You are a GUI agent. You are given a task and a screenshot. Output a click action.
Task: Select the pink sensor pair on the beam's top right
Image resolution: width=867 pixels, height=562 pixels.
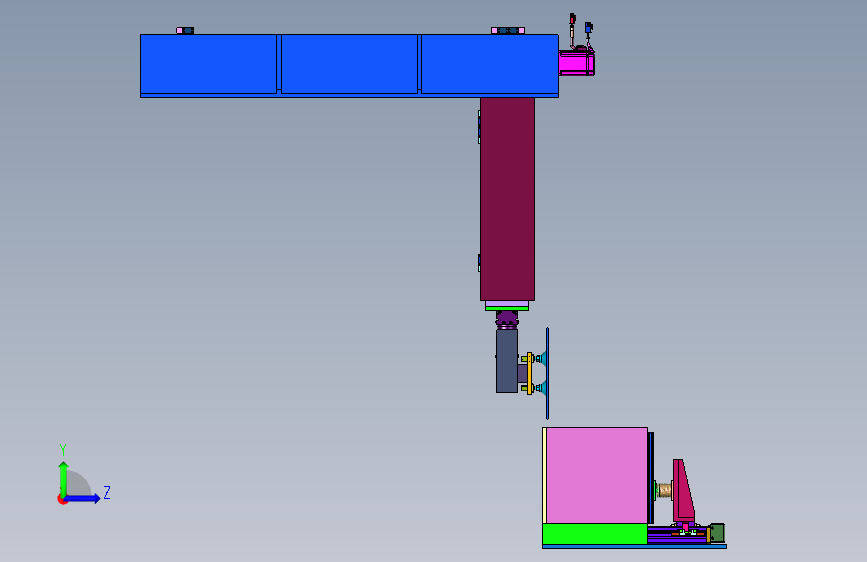pyautogui.click(x=508, y=30)
